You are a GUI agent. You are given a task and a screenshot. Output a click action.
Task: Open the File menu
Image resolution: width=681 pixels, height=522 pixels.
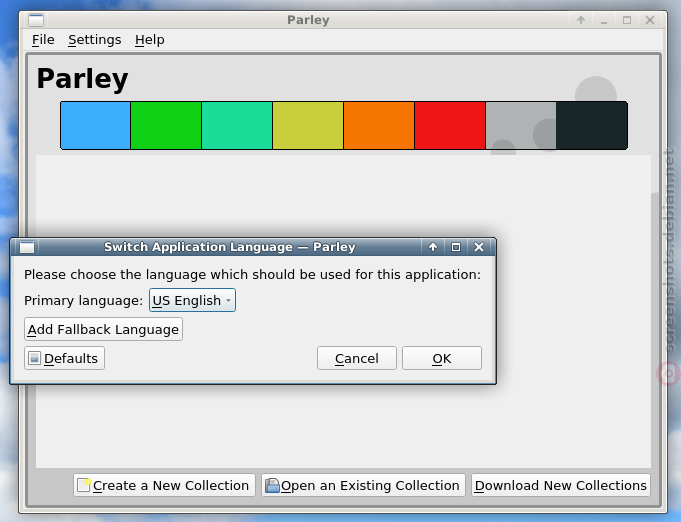(x=43, y=40)
